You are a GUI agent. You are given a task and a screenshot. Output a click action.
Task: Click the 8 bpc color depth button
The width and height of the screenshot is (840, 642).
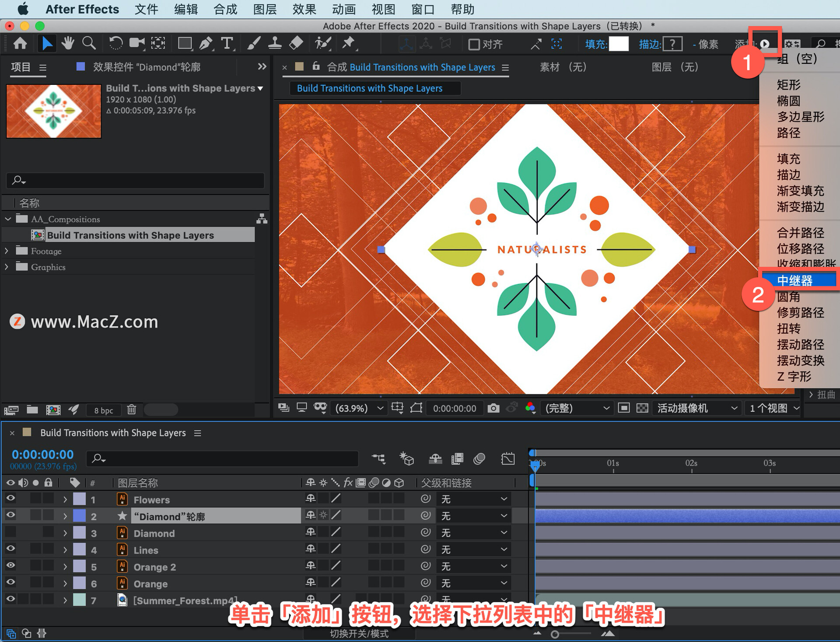pyautogui.click(x=104, y=410)
